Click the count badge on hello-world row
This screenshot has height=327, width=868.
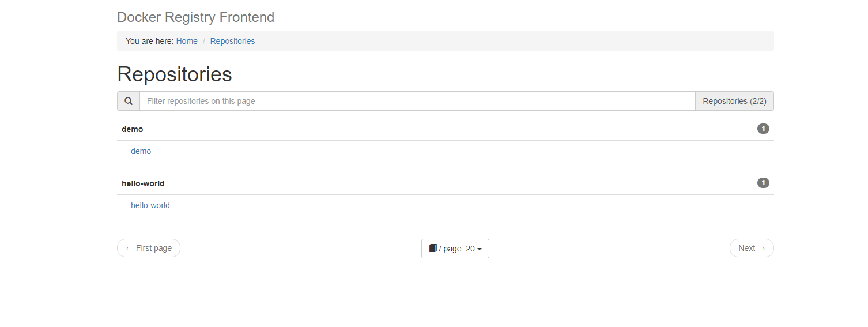tap(763, 183)
